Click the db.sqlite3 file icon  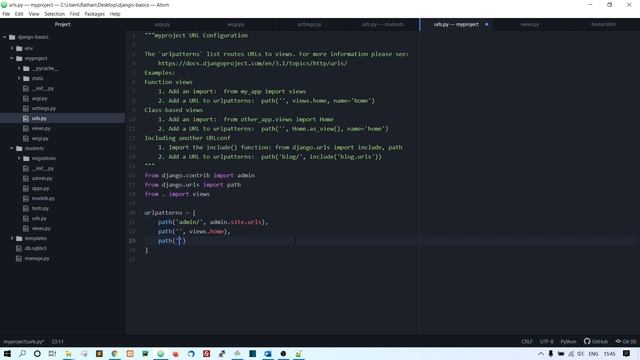(x=18, y=248)
